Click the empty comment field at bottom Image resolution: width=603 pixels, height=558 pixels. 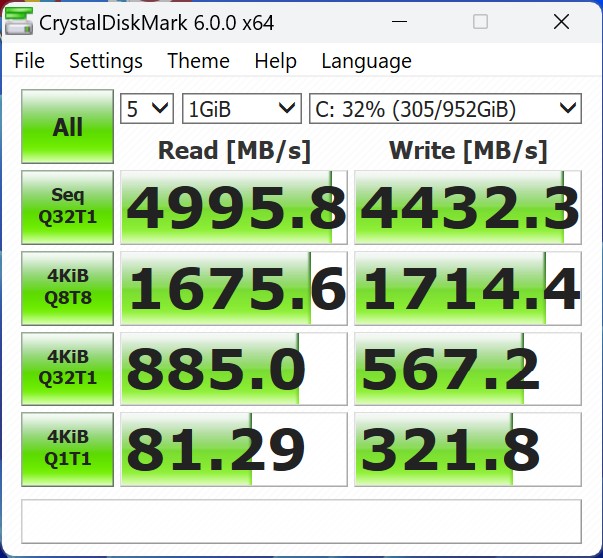301,520
